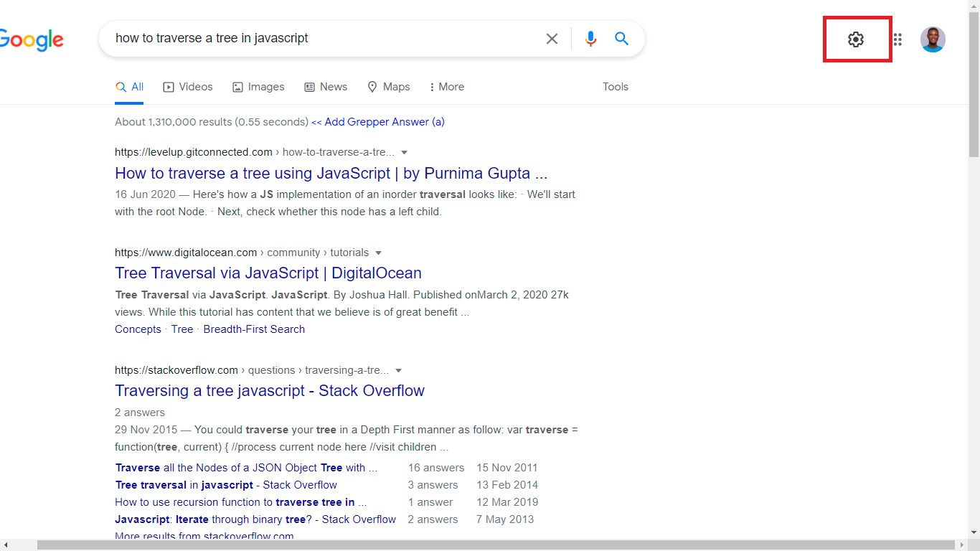Follow the Concepts sitelink
The width and height of the screenshot is (980, 551).
[x=138, y=329]
